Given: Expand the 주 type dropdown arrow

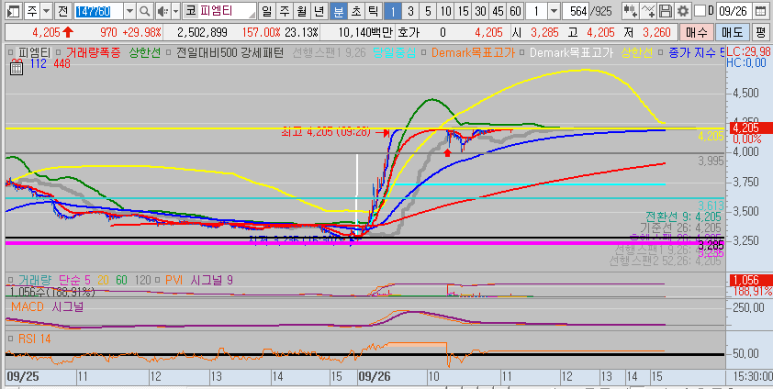Looking at the screenshot, I should coord(46,11).
